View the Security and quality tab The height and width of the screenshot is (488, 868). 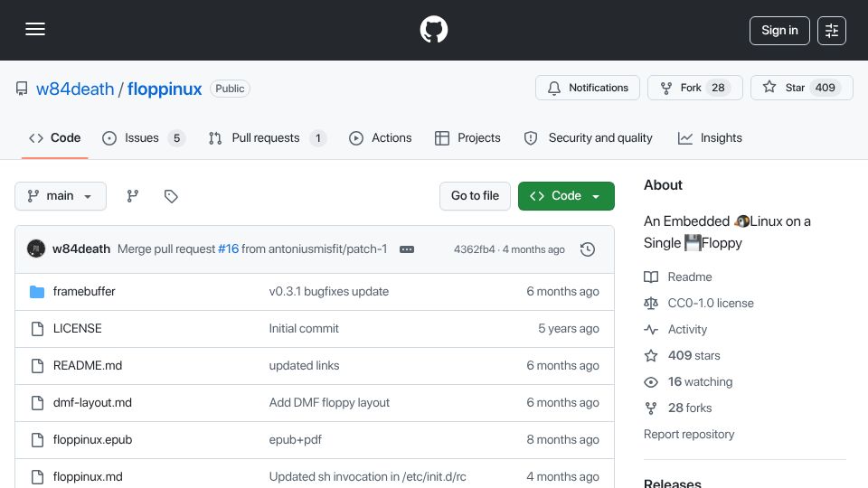(588, 137)
